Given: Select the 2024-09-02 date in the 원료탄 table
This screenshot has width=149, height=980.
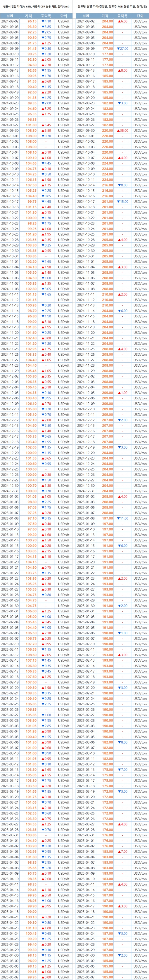Looking at the screenshot, I should pos(86,22).
